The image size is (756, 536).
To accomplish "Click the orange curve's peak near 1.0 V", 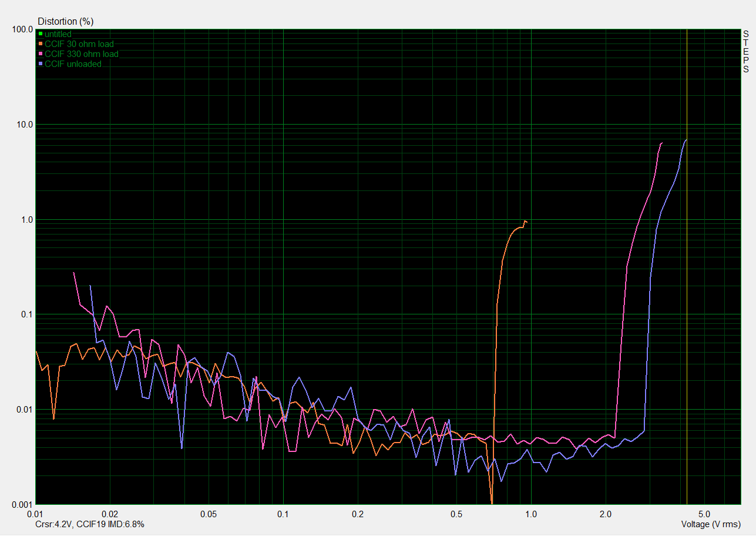I will 525,221.
